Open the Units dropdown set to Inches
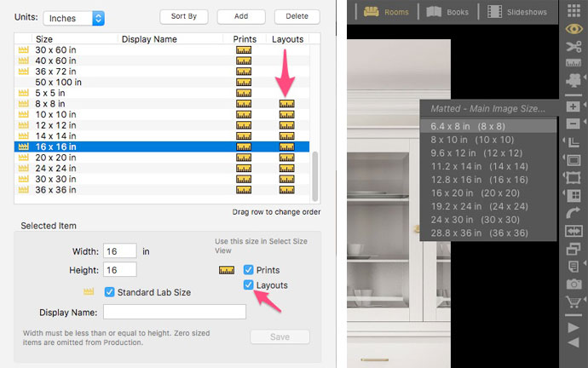Viewport: 588px width, 368px height. pos(75,18)
